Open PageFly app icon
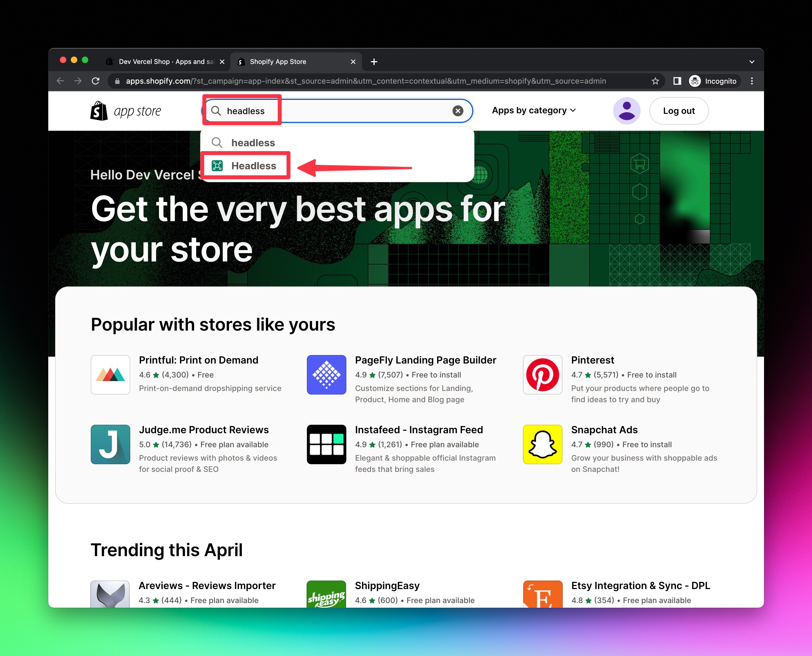This screenshot has width=812, height=656. coord(326,375)
